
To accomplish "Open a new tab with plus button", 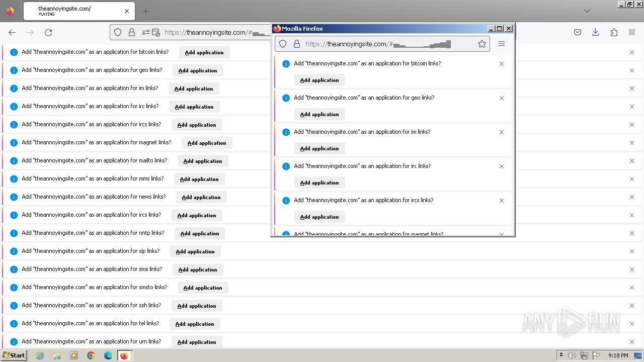I will pyautogui.click(x=145, y=11).
